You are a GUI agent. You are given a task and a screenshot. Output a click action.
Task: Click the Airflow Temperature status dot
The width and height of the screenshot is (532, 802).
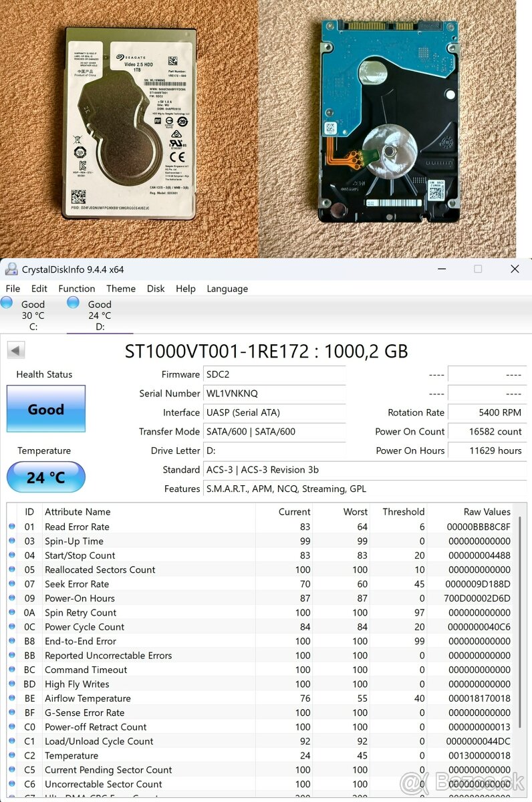[x=12, y=698]
